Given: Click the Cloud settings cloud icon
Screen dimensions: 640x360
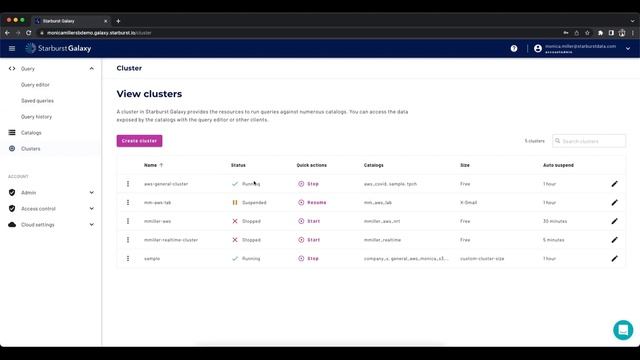Looking at the screenshot, I should coord(12,224).
